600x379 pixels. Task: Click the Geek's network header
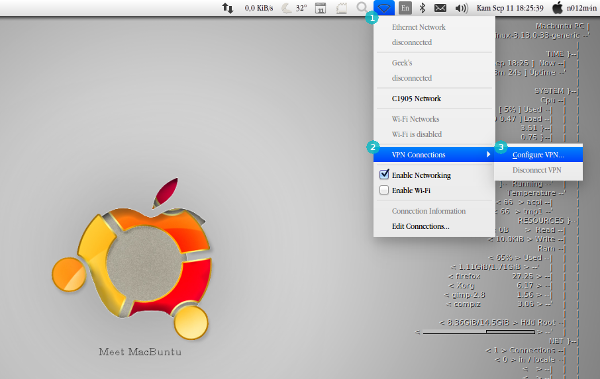[402, 63]
